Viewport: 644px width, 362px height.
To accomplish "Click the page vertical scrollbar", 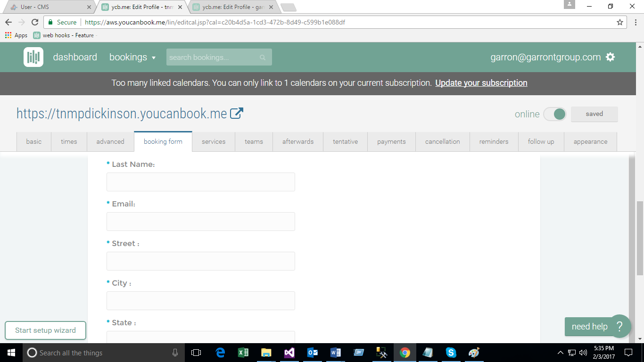I will coord(640,238).
